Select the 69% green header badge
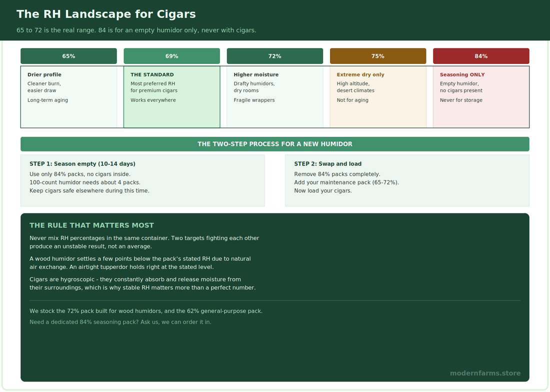This screenshot has height=392, width=550. click(x=172, y=56)
